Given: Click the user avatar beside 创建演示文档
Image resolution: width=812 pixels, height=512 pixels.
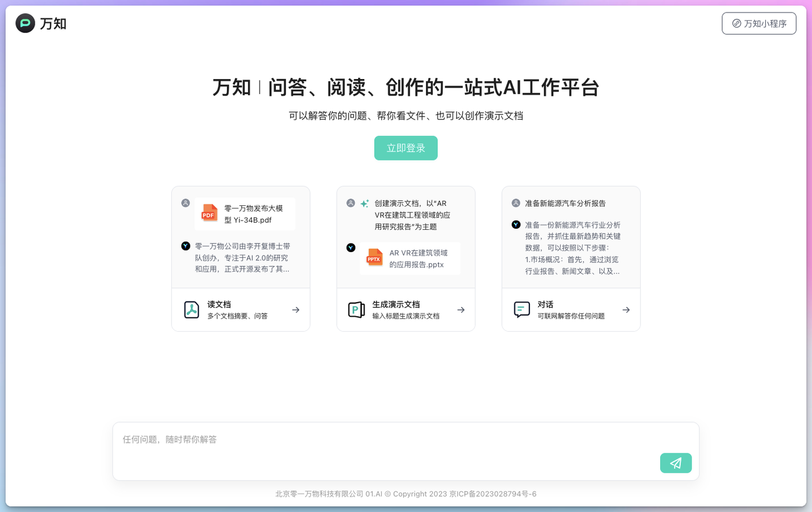Looking at the screenshot, I should click(x=351, y=203).
